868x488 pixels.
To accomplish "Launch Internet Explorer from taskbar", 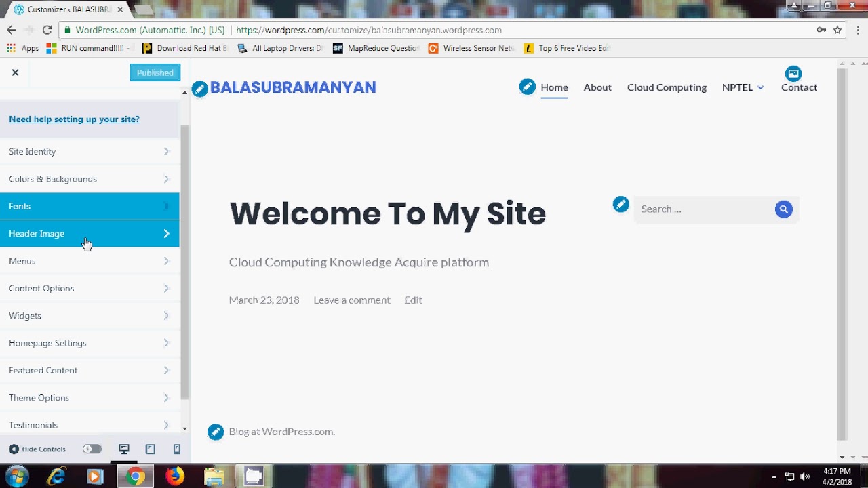I will tap(56, 476).
